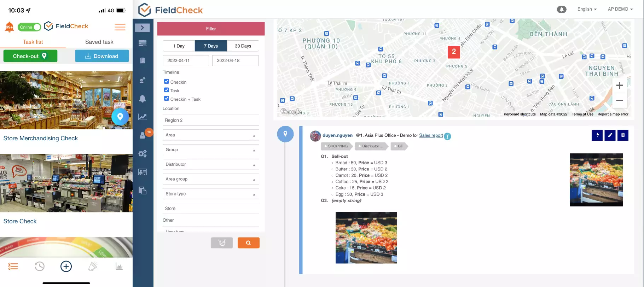The height and width of the screenshot is (287, 644).
Task: Open the bell notifications icon in blue sidebar
Action: pyautogui.click(x=143, y=99)
